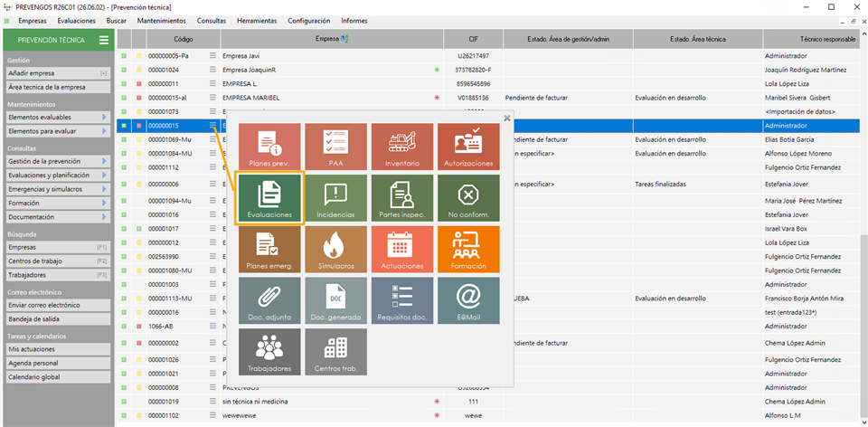Close the tile popup with the X
868x427 pixels.
pos(507,118)
